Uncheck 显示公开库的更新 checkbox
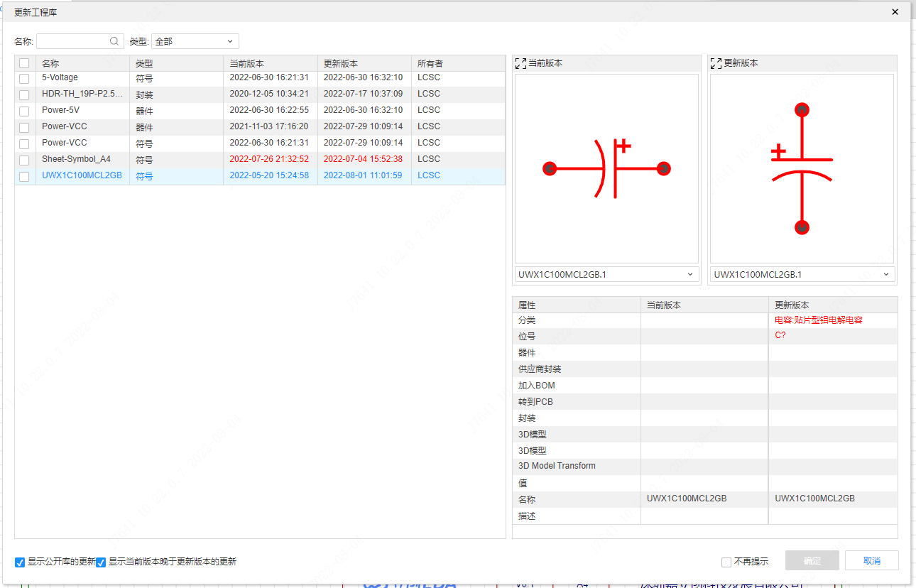This screenshot has height=588, width=916. pos(20,562)
